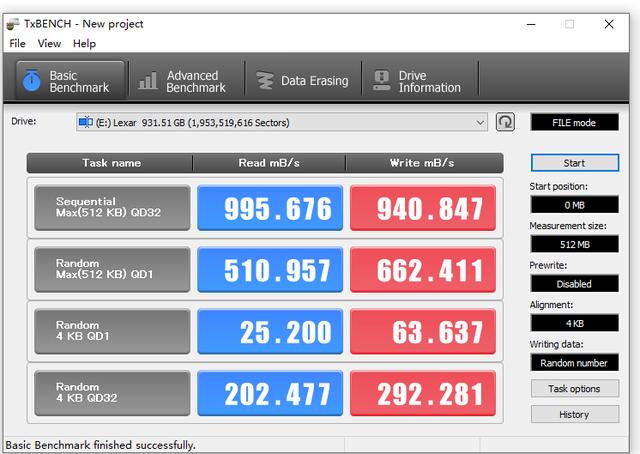Click the write result 662.411
640x454 pixels.
(423, 269)
